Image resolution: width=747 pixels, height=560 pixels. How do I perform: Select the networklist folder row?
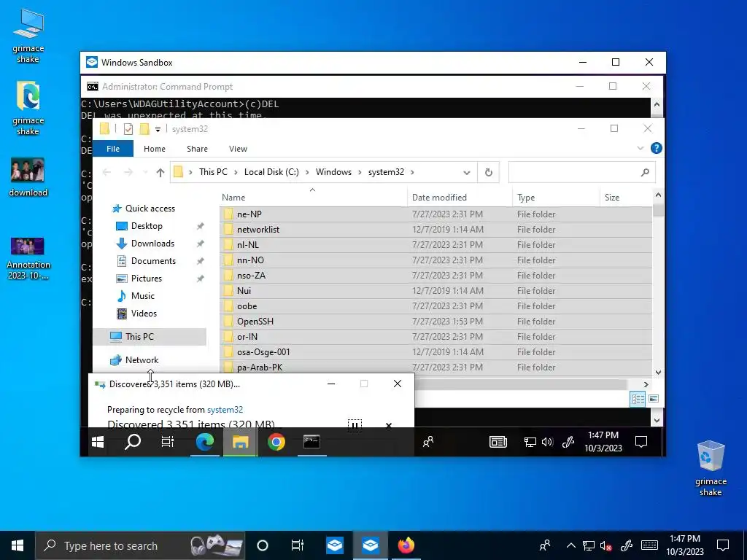click(x=436, y=230)
